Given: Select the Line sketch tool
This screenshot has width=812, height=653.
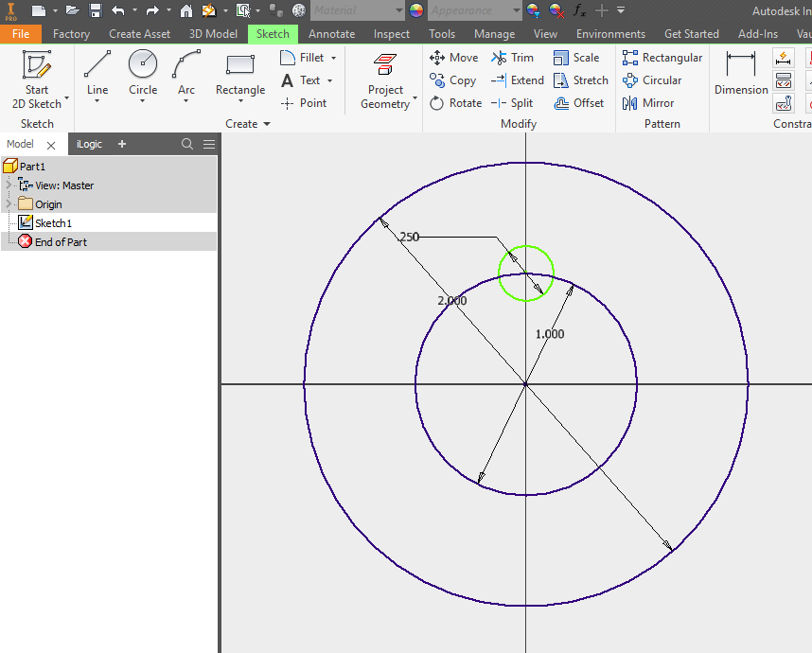Looking at the screenshot, I should click(x=97, y=73).
